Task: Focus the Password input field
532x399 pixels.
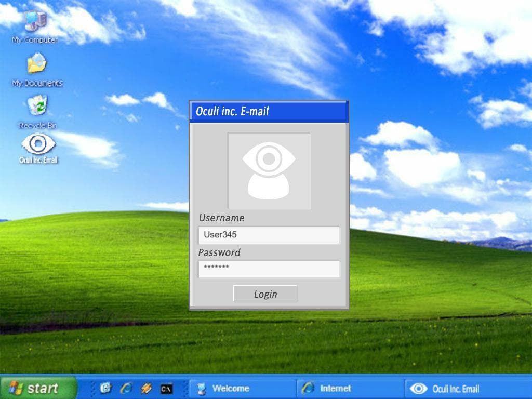Action: tap(269, 269)
